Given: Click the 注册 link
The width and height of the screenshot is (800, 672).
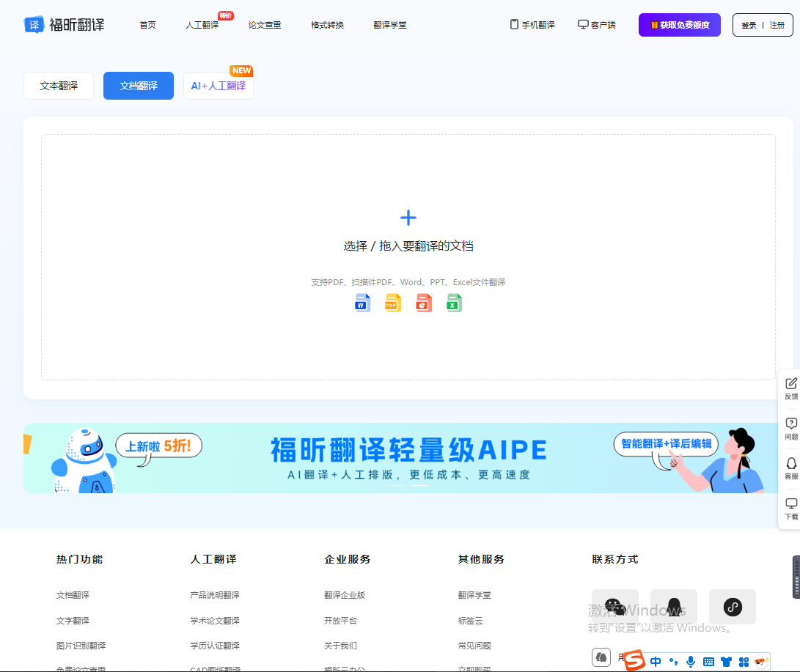Looking at the screenshot, I should click(x=777, y=25).
